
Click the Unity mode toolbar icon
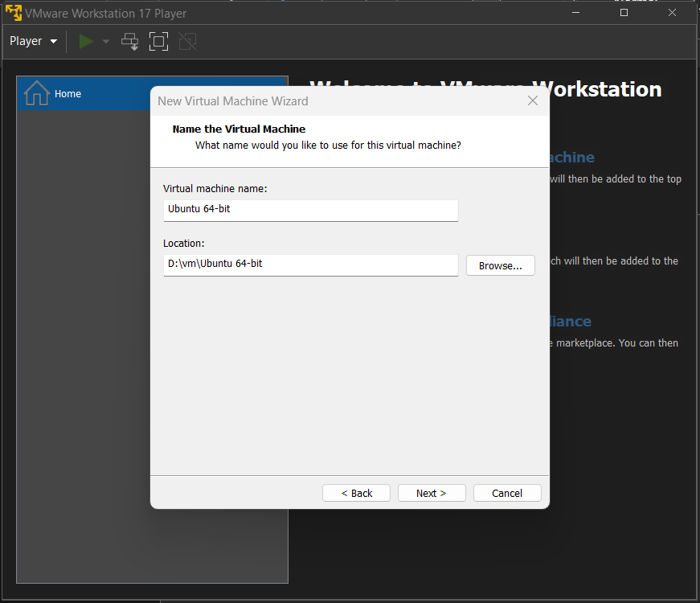point(187,42)
